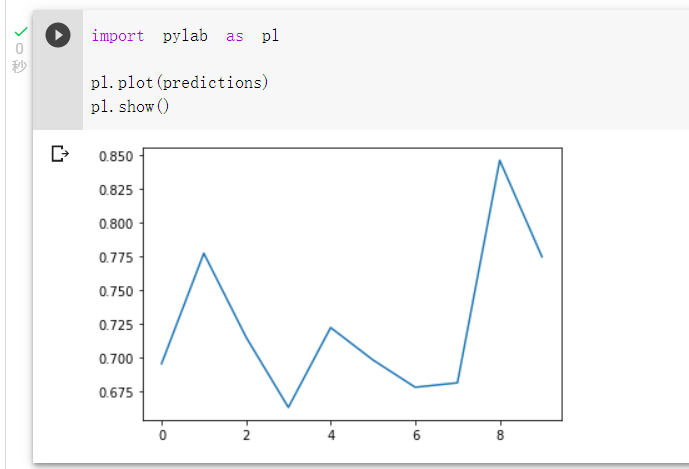Screen dimensions: 689x469
Task: Click the 0秒 execution time label
Action: point(19,57)
